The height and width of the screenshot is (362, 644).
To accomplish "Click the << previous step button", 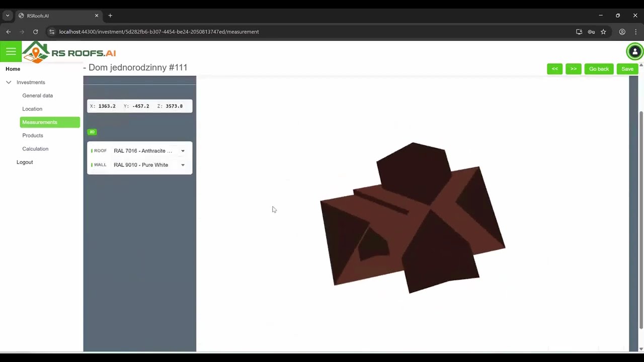I will (x=554, y=69).
